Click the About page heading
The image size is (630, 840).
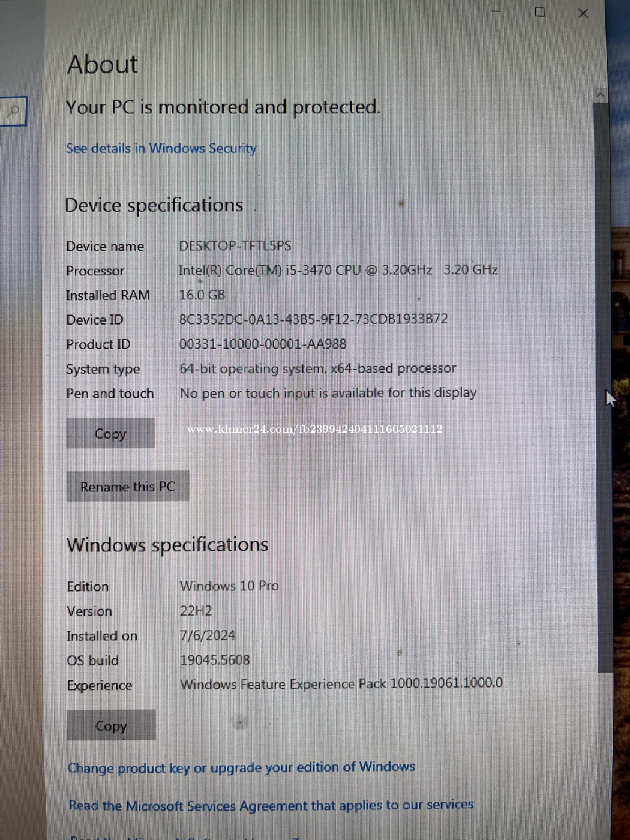point(103,65)
